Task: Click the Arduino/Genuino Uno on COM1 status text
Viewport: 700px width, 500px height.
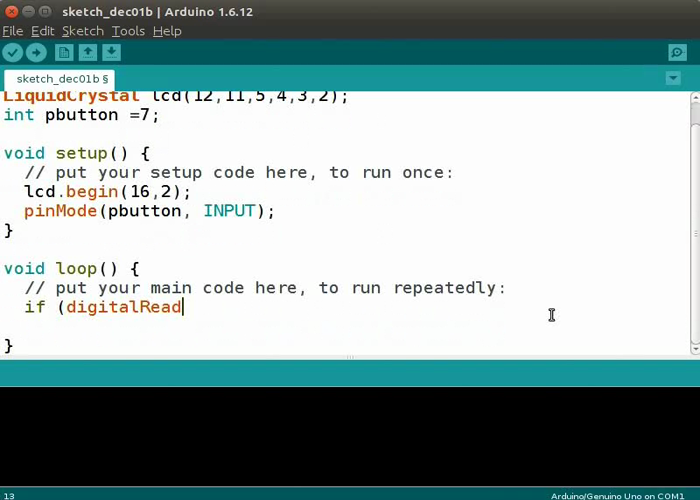Action: click(x=616, y=495)
